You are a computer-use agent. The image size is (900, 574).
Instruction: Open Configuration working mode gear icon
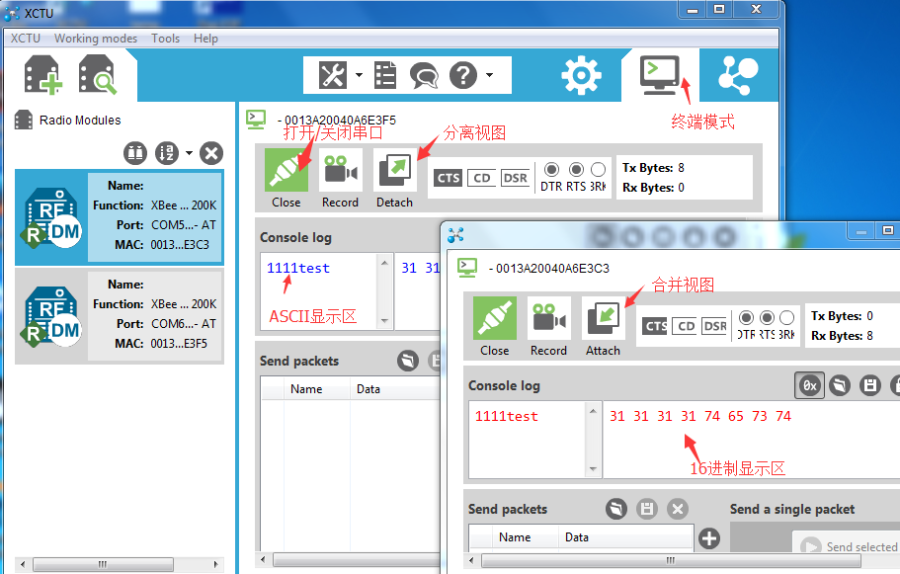(581, 75)
